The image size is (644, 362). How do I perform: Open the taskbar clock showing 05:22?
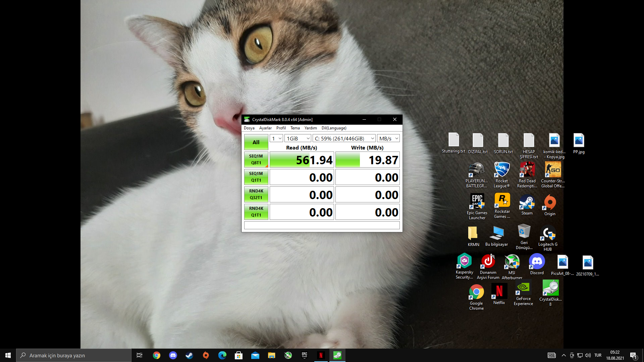point(615,355)
